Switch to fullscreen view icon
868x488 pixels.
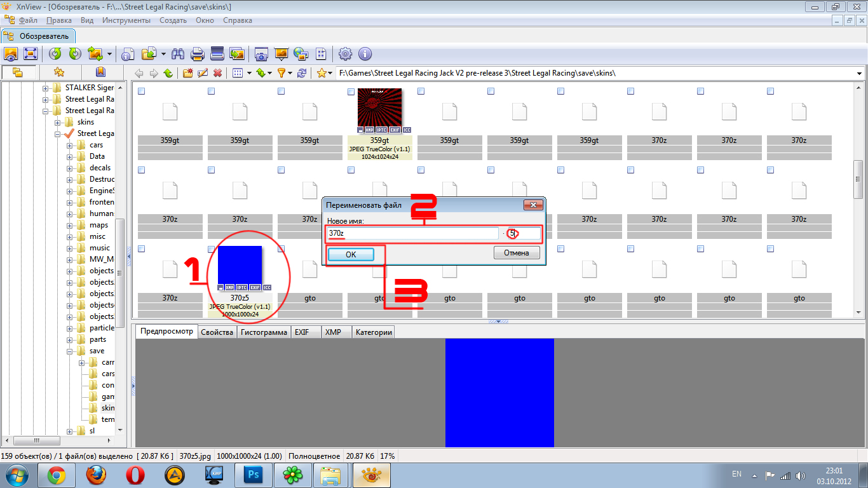click(31, 54)
